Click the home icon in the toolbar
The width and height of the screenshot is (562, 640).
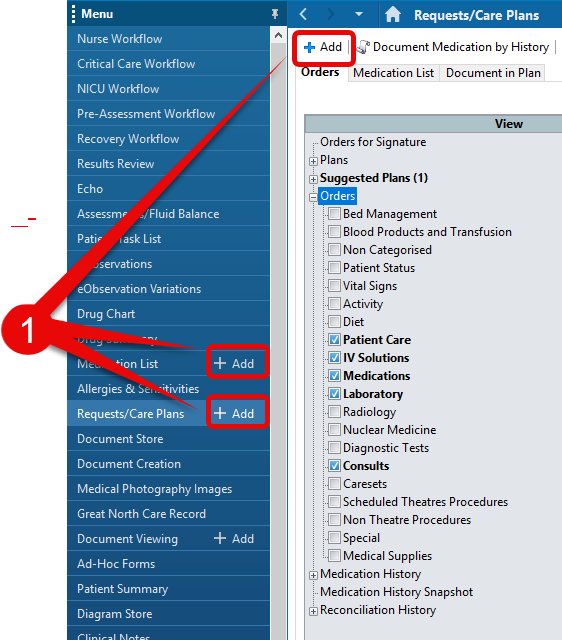click(x=393, y=15)
